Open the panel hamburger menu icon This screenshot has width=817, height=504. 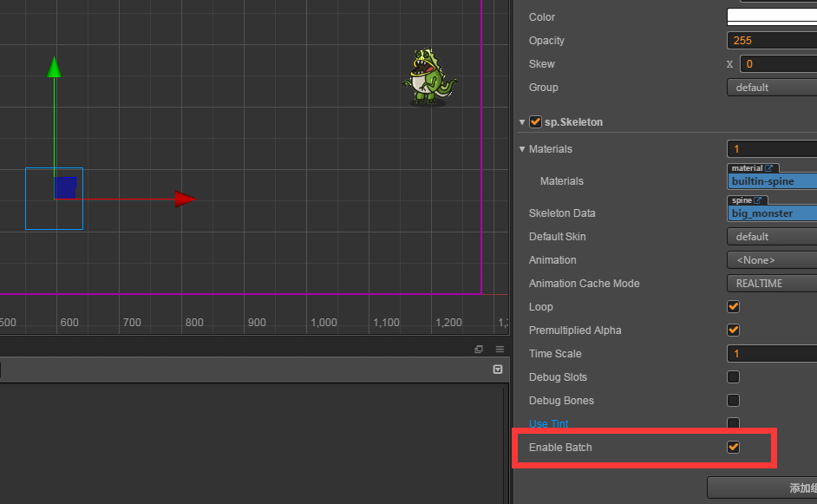(500, 350)
